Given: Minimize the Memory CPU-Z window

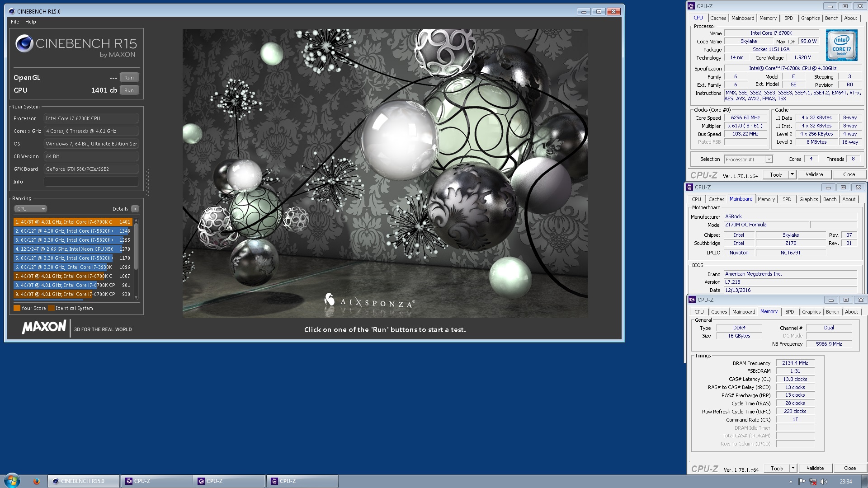Looking at the screenshot, I should (x=830, y=300).
